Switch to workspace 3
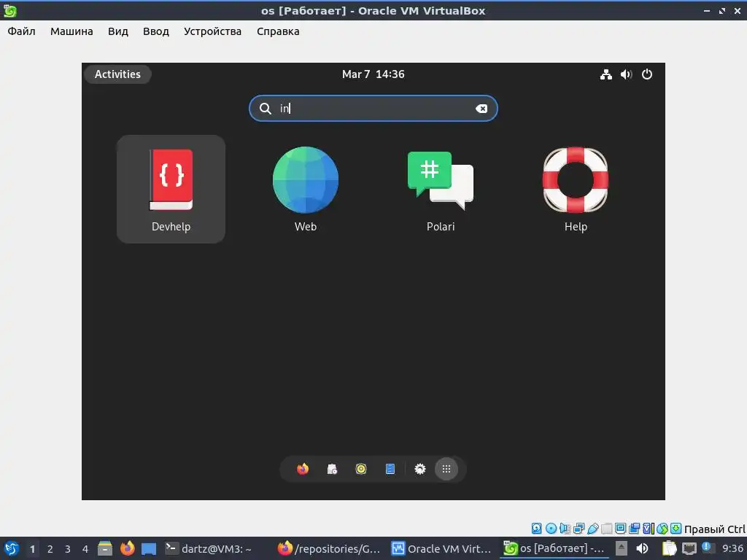 coord(68,549)
